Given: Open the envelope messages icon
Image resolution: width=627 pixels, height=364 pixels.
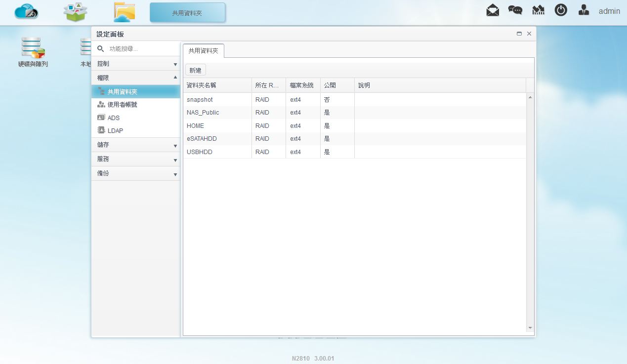Looking at the screenshot, I should [493, 10].
